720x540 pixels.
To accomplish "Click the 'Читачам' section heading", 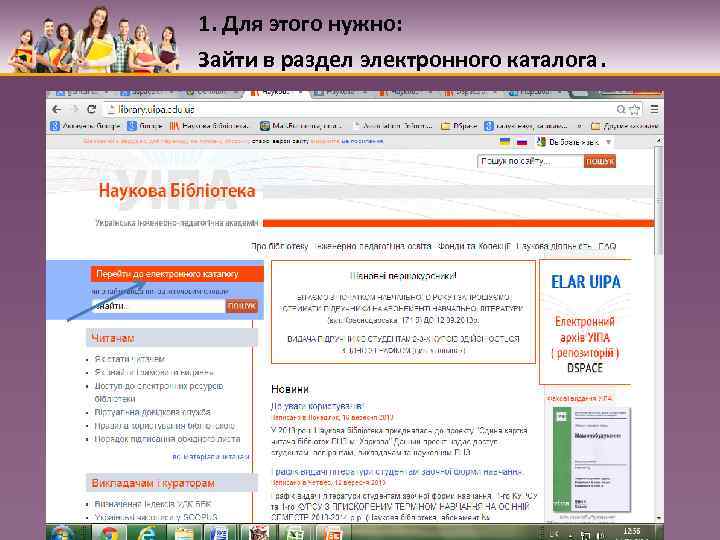I will coord(112,338).
